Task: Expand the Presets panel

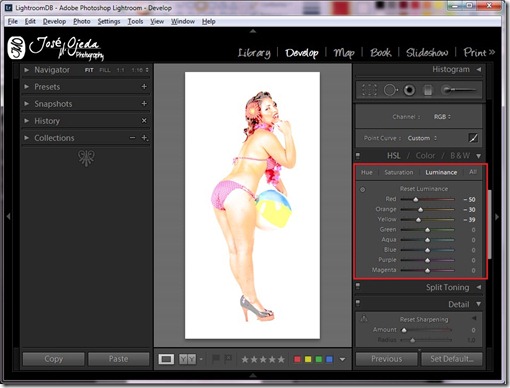Action: click(26, 87)
